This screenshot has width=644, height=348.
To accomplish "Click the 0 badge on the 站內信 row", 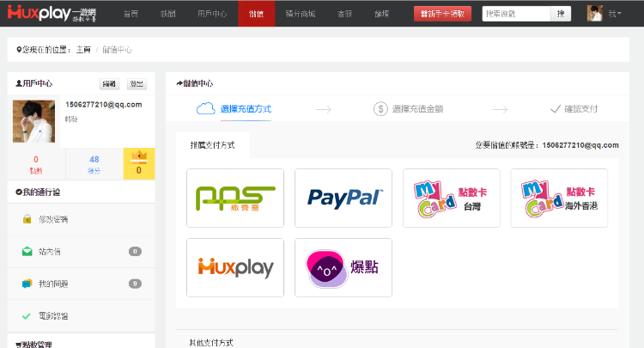I will 135,252.
